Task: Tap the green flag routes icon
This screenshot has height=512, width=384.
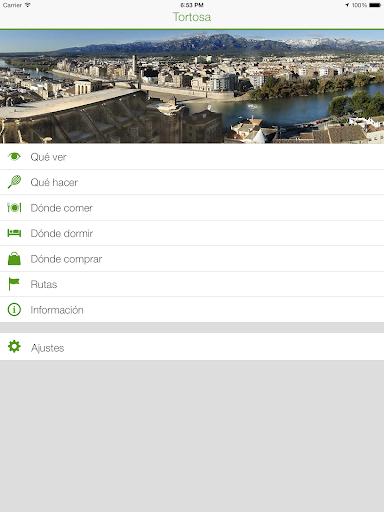Action: pyautogui.click(x=14, y=284)
